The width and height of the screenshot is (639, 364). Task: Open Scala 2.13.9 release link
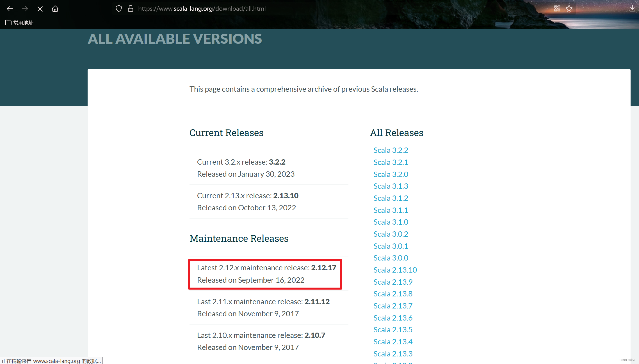(393, 282)
